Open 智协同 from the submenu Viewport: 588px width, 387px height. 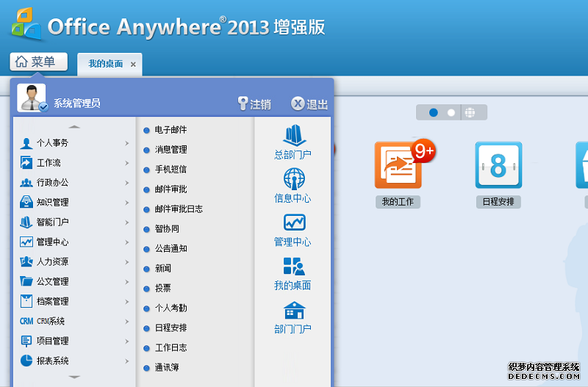click(167, 229)
